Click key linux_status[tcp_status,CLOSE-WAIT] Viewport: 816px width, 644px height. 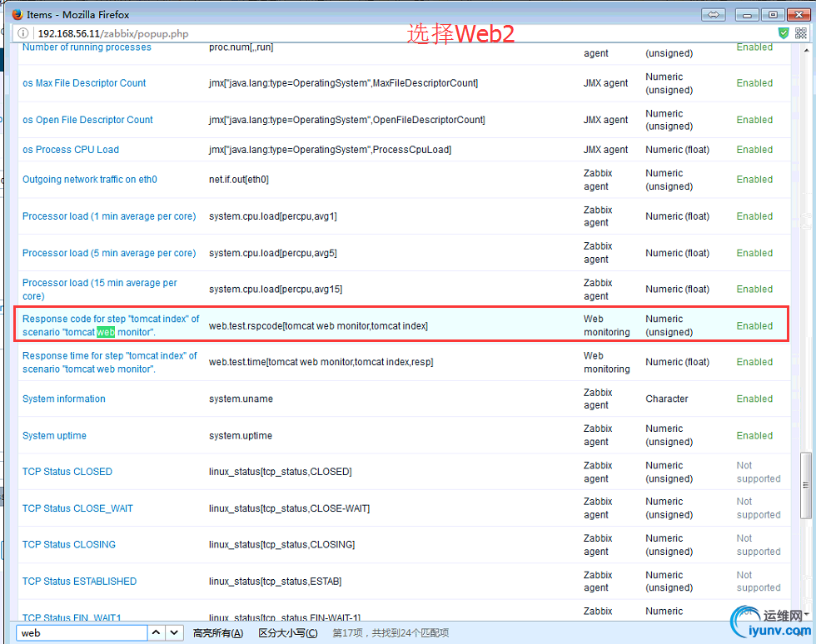pyautogui.click(x=290, y=508)
